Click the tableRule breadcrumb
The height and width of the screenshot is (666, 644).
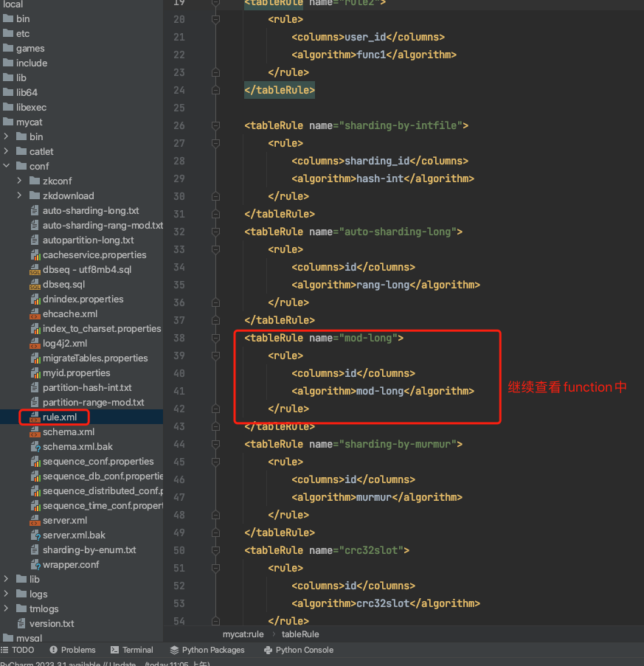(x=300, y=634)
